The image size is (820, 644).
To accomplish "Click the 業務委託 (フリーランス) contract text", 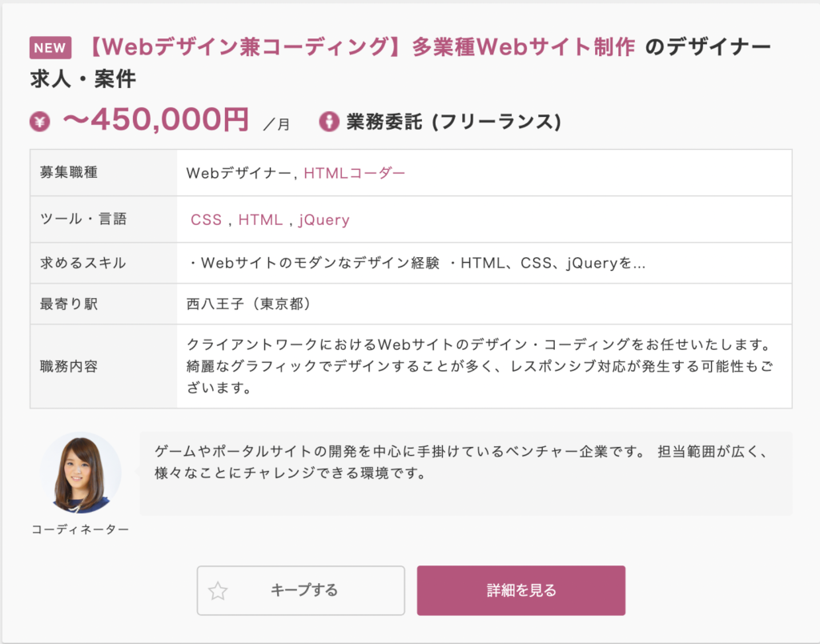I will coord(453,122).
